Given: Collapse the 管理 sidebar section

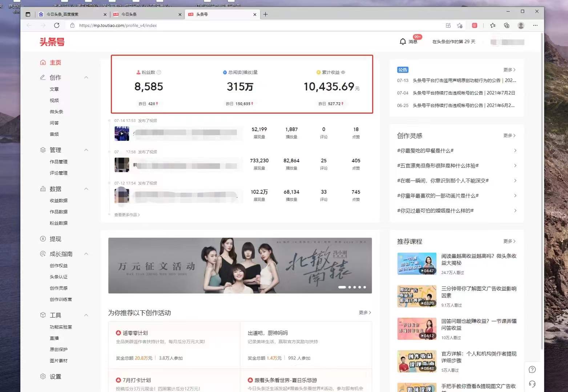Looking at the screenshot, I should [86, 150].
